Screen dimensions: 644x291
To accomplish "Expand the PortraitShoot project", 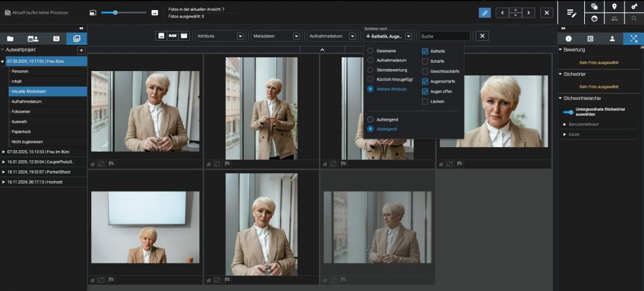I will click(x=4, y=172).
